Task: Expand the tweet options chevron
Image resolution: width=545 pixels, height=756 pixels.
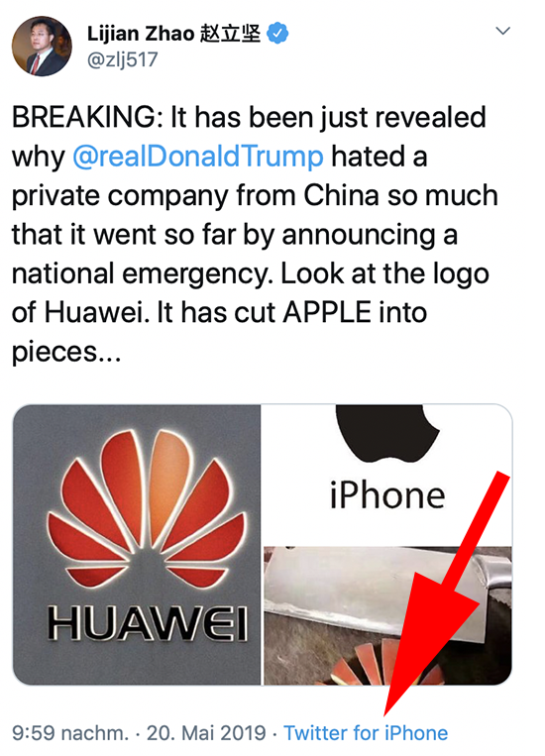Action: (x=503, y=31)
